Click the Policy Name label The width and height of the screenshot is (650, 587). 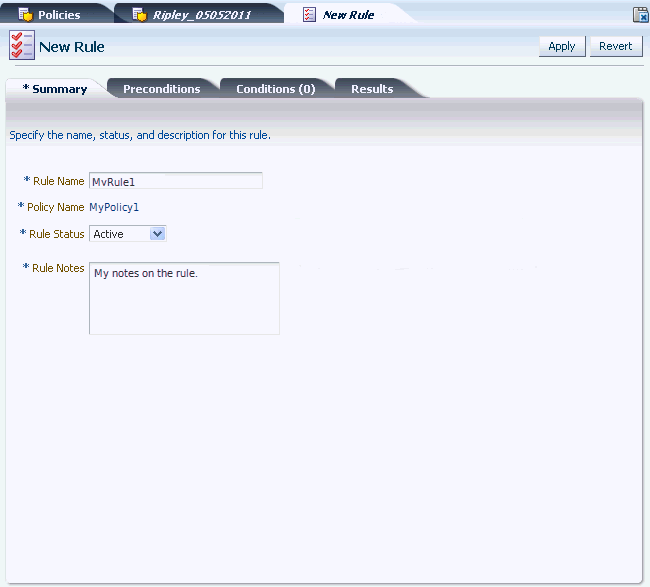pos(56,207)
